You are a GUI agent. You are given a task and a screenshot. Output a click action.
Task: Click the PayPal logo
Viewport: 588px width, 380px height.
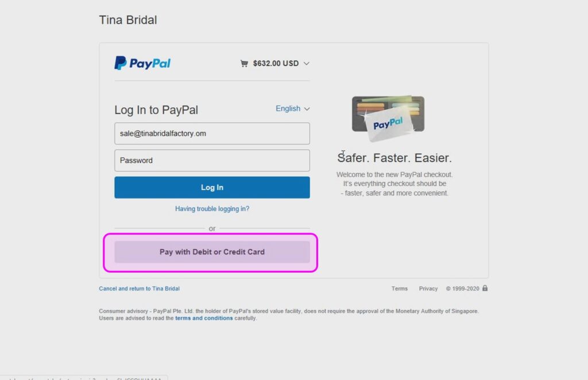point(142,63)
